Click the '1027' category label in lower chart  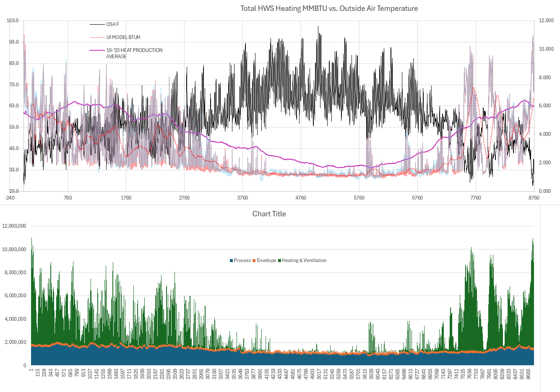[x=90, y=374]
